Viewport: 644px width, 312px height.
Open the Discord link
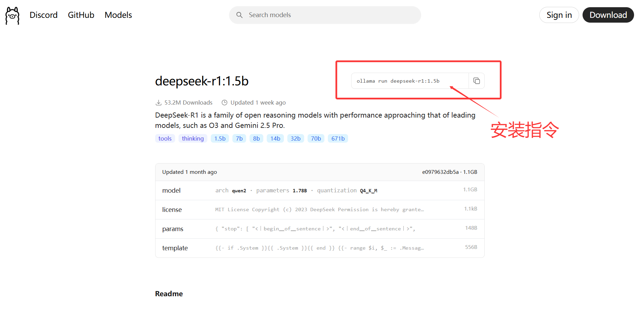click(44, 15)
